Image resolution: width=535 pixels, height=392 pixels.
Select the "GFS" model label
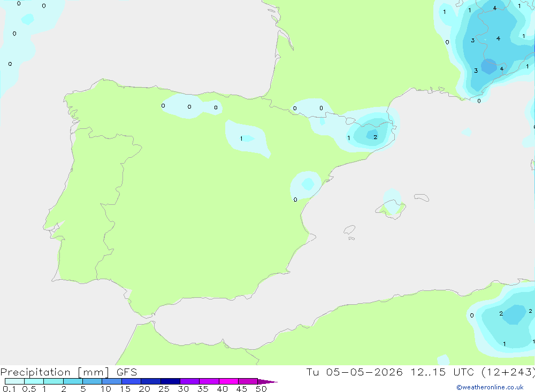point(127,372)
